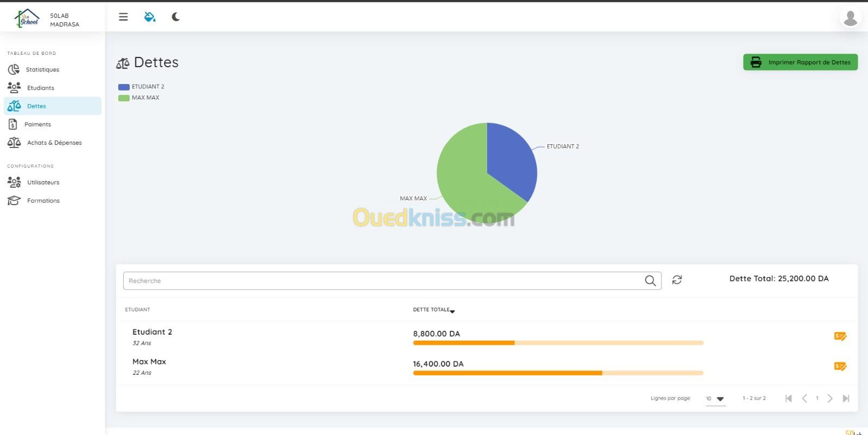The image size is (868, 435).
Task: Open Utilisateurs in the sidebar
Action: coord(53,182)
